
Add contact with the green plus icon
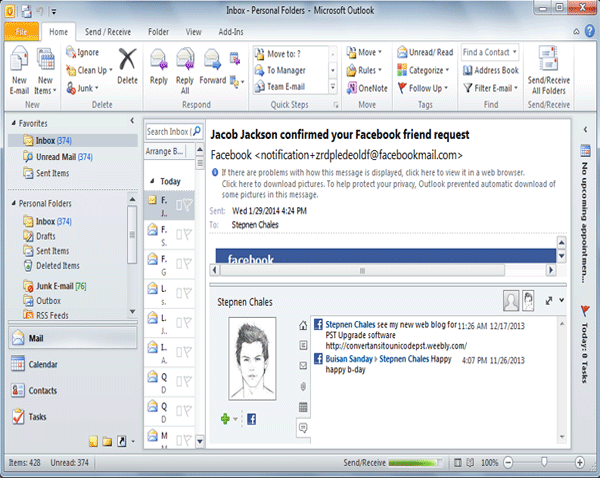pos(225,419)
